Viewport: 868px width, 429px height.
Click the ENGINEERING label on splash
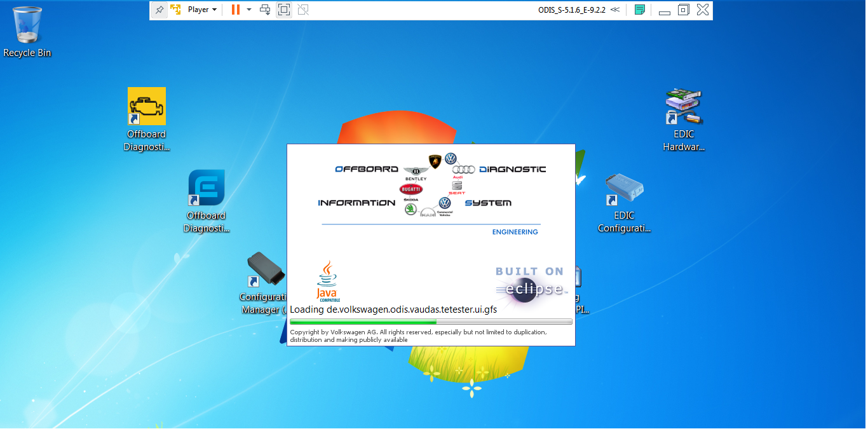(x=515, y=232)
